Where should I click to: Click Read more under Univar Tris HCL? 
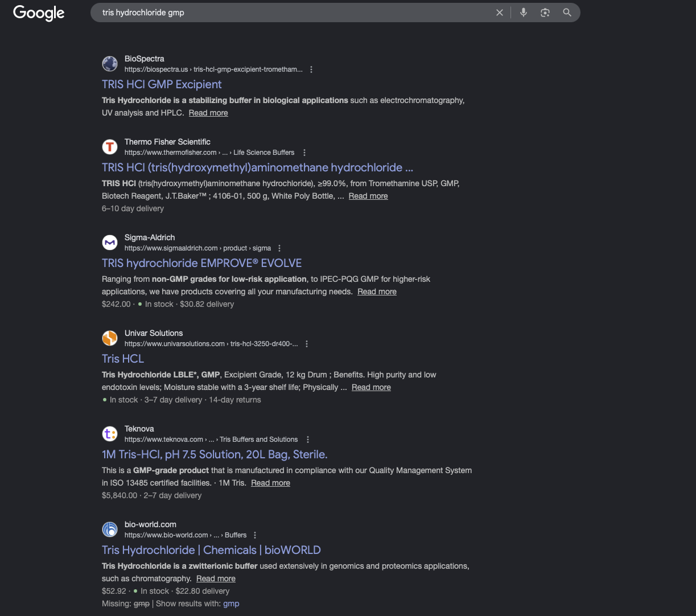click(x=371, y=387)
